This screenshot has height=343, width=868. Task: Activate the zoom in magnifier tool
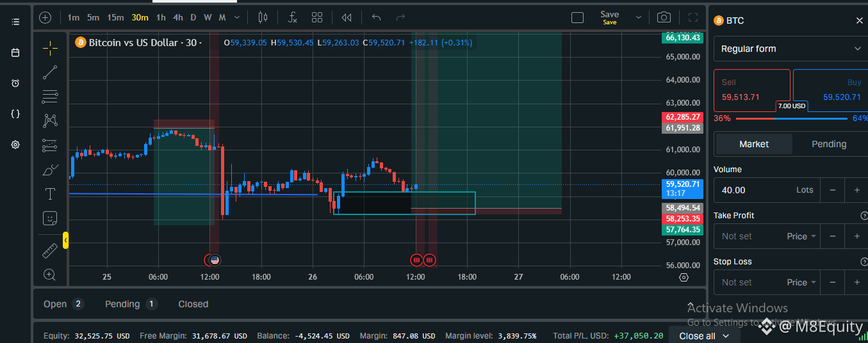click(x=50, y=275)
